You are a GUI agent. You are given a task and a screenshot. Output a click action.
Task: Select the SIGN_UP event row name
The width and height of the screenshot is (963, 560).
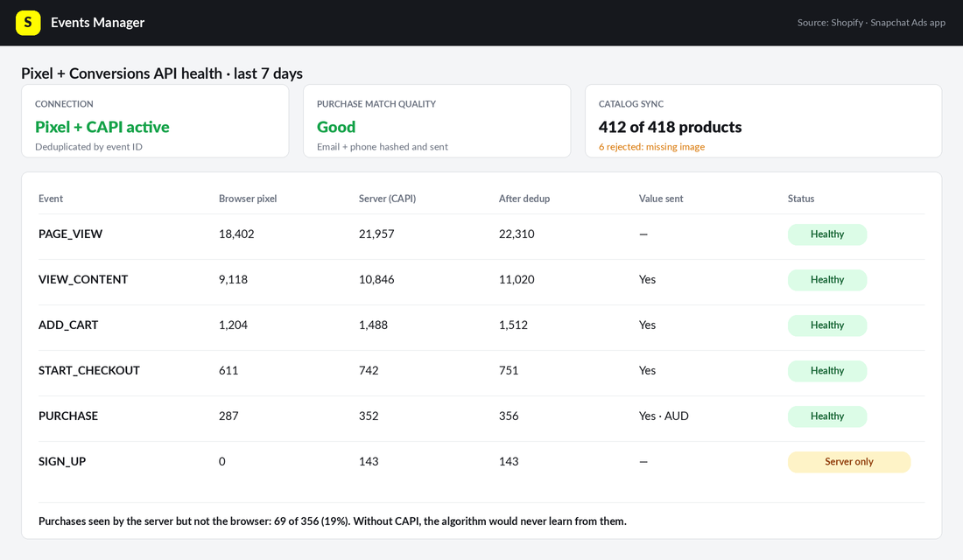(x=62, y=461)
